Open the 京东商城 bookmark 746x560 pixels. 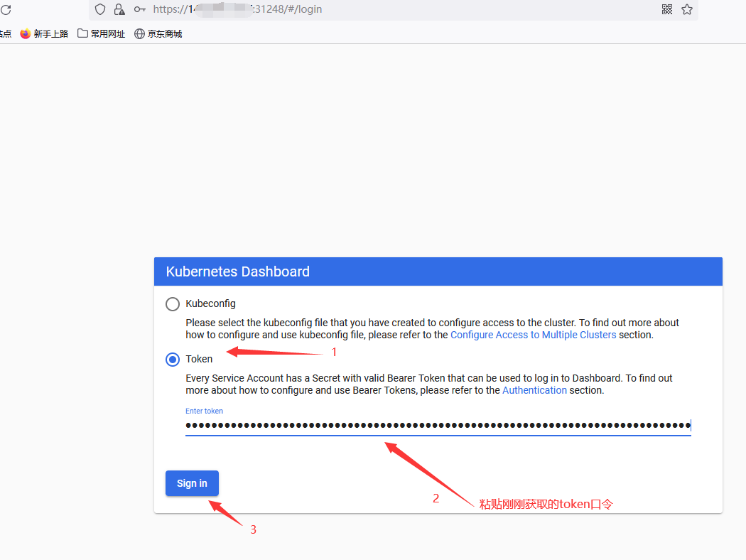tap(158, 34)
